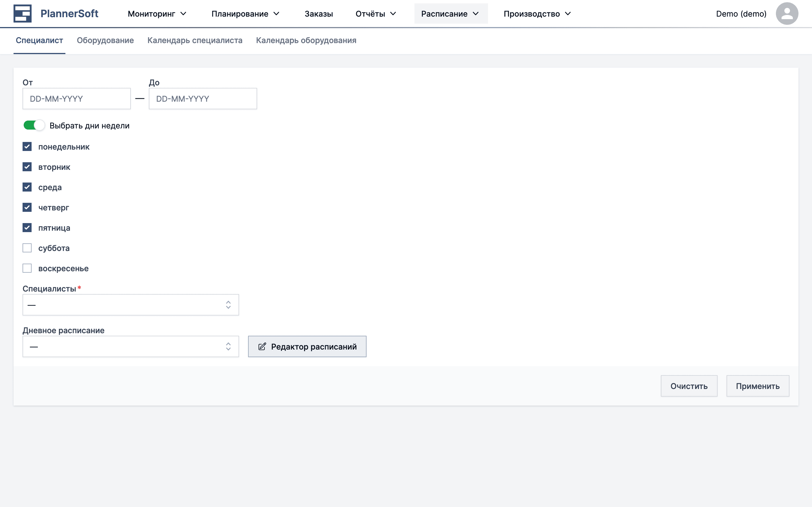This screenshot has height=507, width=812.
Task: Click the PlannerSoft logo
Action: pos(55,14)
